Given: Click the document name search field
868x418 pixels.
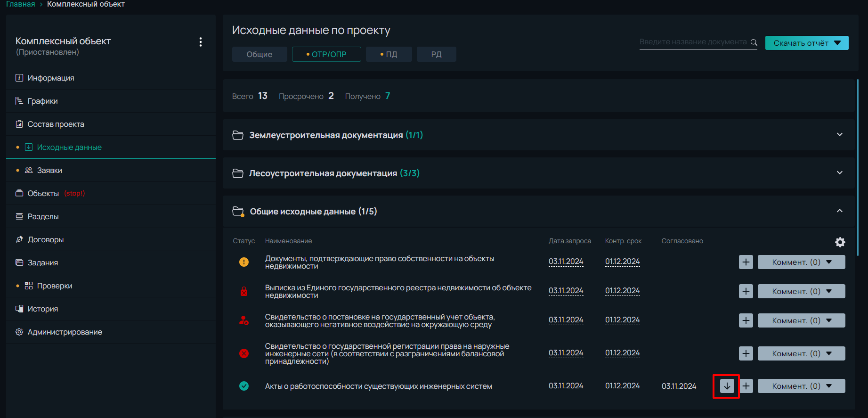Looking at the screenshot, I should (x=692, y=42).
